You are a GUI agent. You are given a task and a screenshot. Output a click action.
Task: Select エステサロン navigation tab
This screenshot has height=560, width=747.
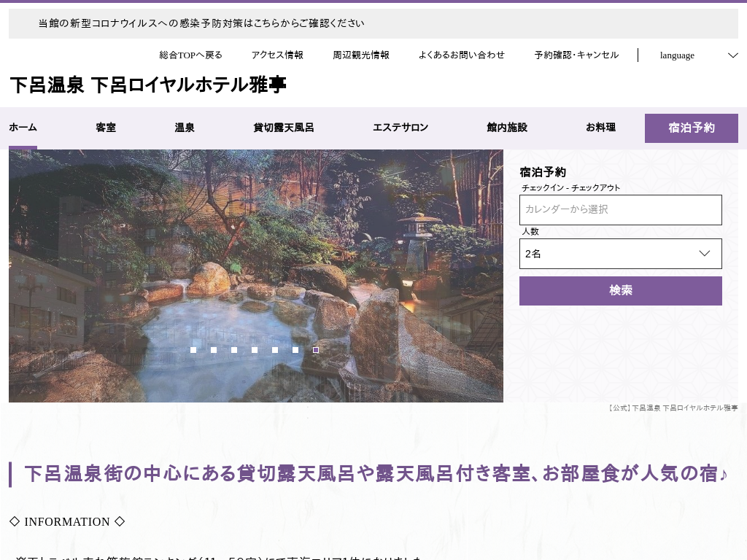tap(400, 128)
